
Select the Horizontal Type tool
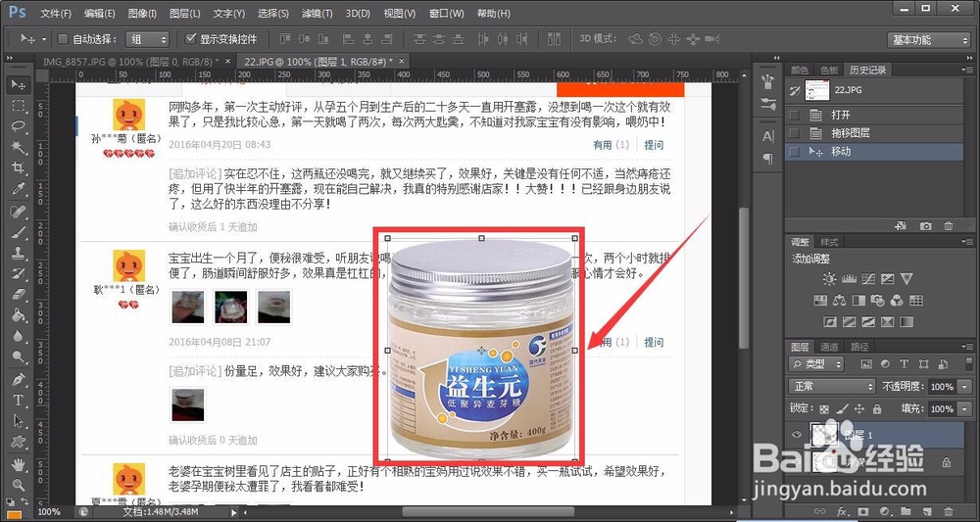click(x=18, y=400)
